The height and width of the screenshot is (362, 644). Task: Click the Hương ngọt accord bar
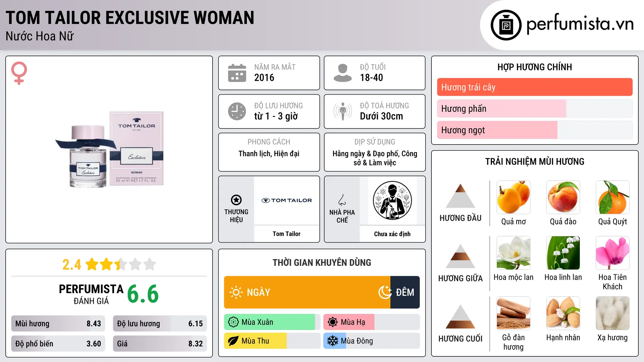(535, 130)
